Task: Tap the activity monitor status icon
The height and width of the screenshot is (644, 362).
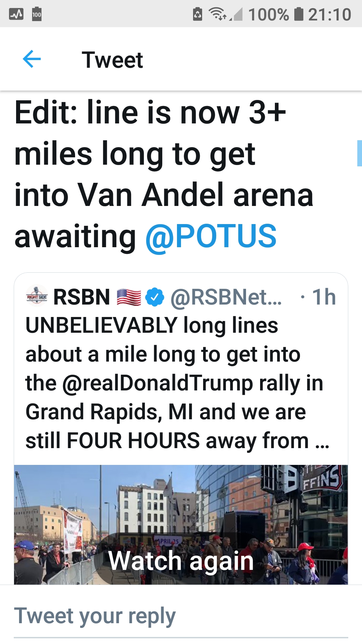Action: [16, 14]
